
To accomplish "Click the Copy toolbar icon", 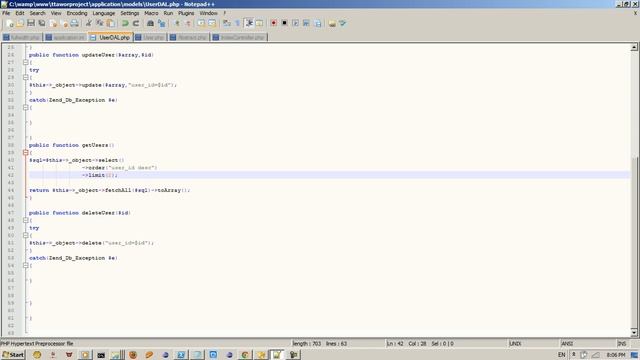I will click(x=100, y=23).
